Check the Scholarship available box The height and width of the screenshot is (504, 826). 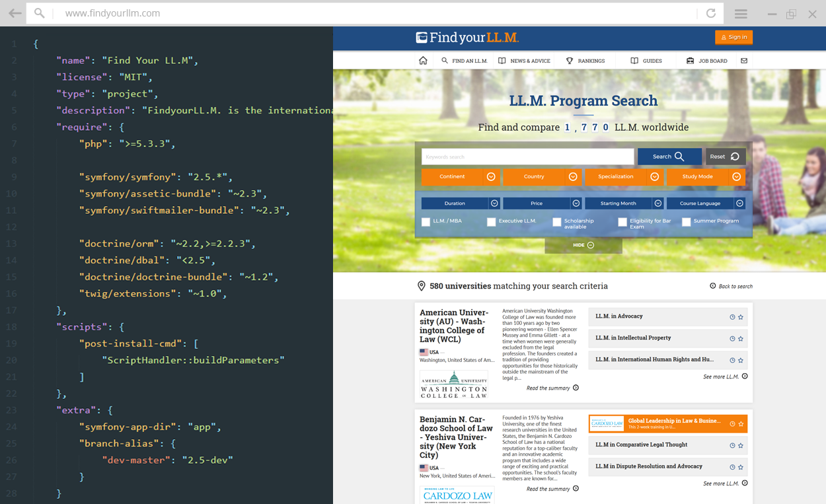[x=556, y=222]
